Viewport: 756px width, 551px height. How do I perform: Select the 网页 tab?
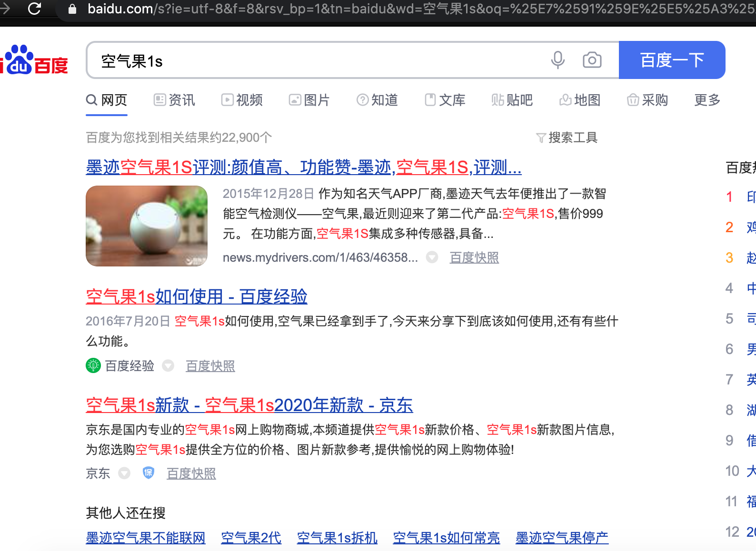click(x=107, y=100)
